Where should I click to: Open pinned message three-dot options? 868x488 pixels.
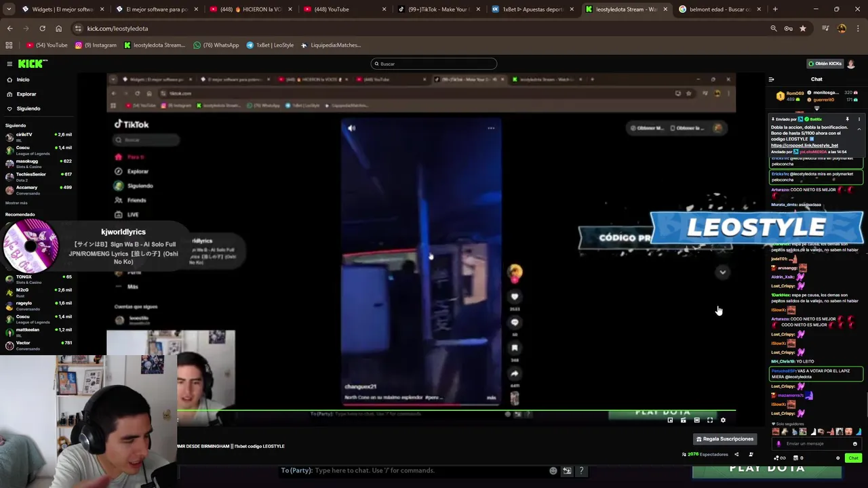(x=859, y=119)
